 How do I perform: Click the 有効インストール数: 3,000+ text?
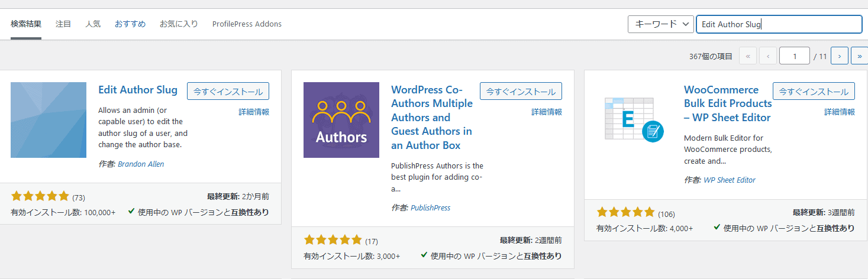[352, 256]
